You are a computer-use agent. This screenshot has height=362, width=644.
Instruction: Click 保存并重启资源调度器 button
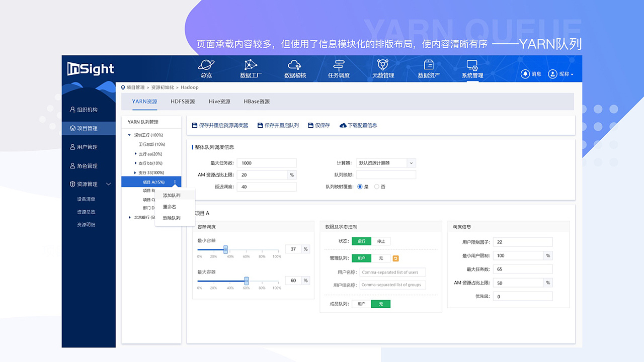pyautogui.click(x=222, y=125)
